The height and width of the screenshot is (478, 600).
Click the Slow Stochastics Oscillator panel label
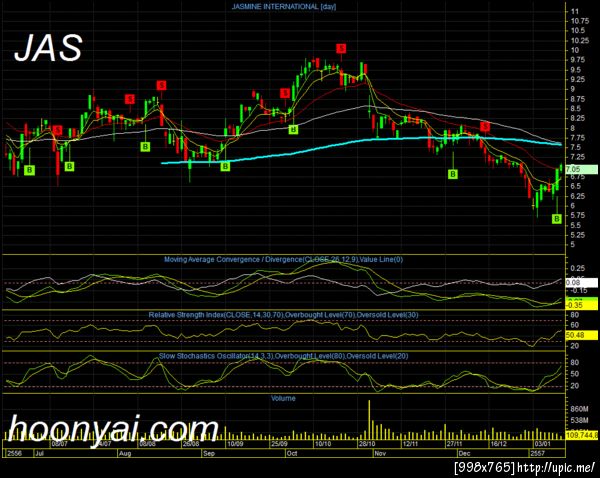(284, 356)
